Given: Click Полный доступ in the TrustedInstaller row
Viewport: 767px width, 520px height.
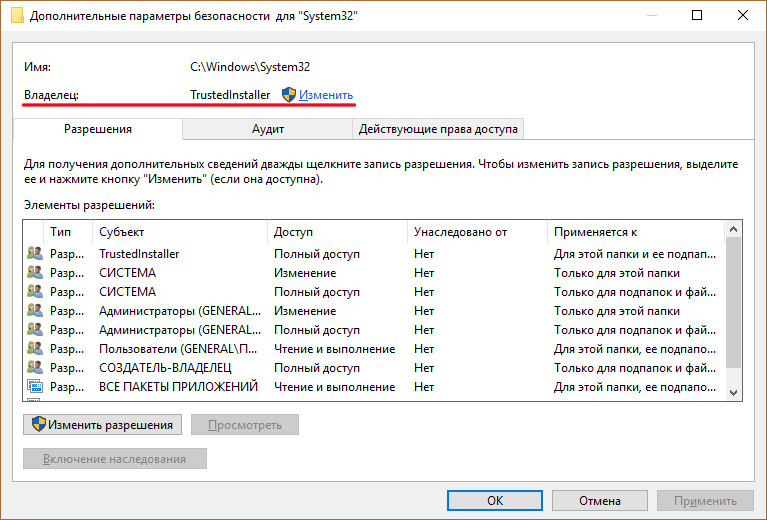Looking at the screenshot, I should pos(317,254).
